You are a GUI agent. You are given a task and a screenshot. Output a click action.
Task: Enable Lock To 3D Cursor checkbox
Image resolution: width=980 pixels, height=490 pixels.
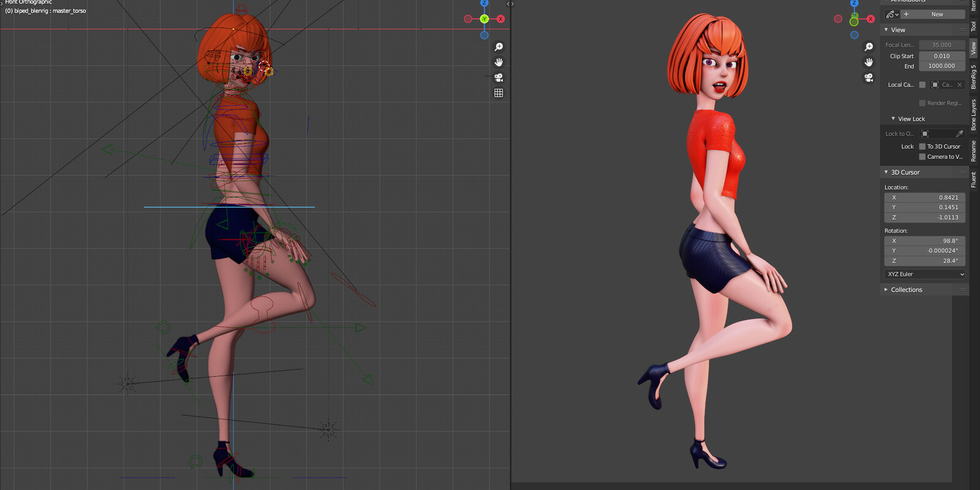922,146
